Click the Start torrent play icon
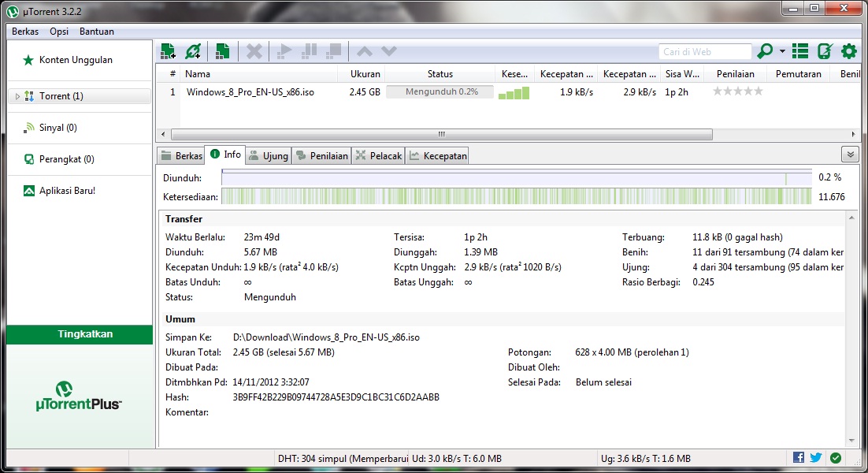 (284, 51)
